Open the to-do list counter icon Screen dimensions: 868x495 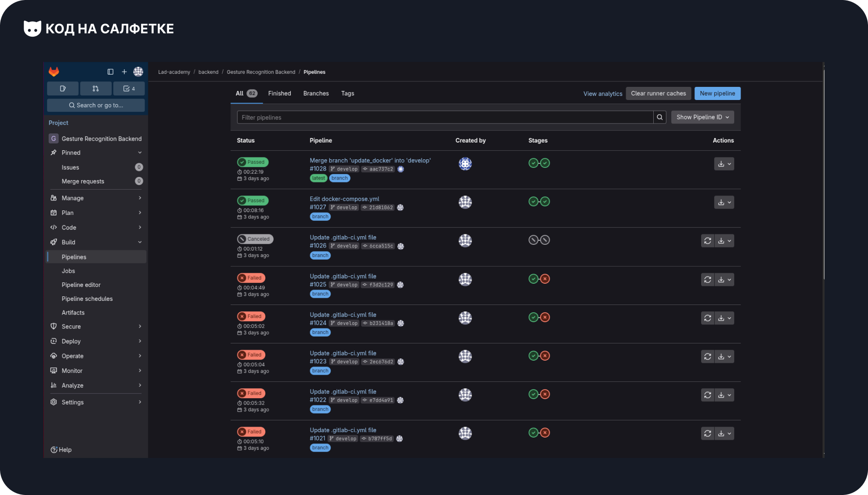pyautogui.click(x=129, y=89)
